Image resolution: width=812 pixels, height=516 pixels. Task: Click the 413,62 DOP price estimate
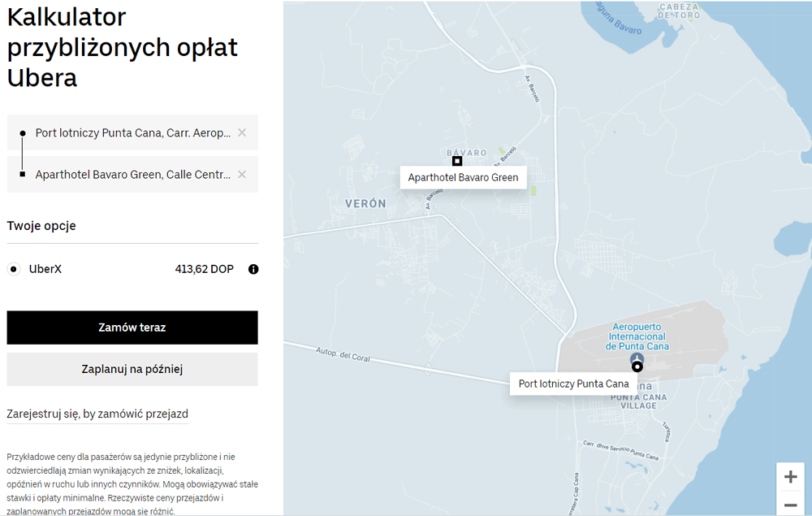point(204,269)
